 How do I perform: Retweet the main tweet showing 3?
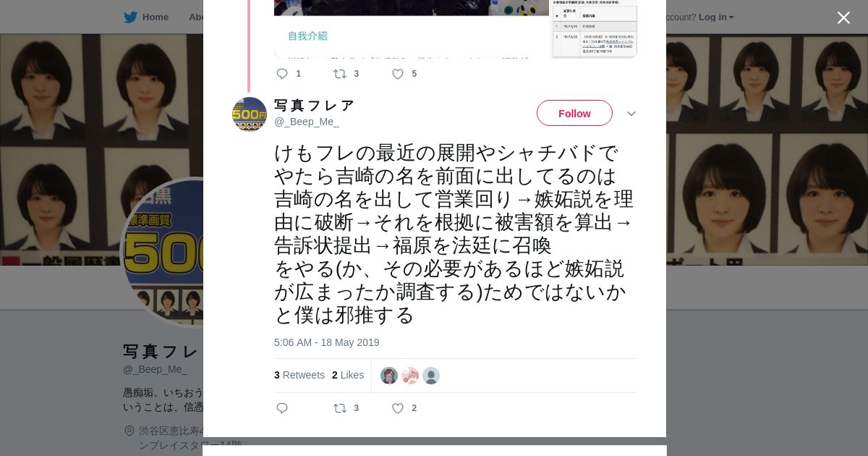tap(346, 408)
